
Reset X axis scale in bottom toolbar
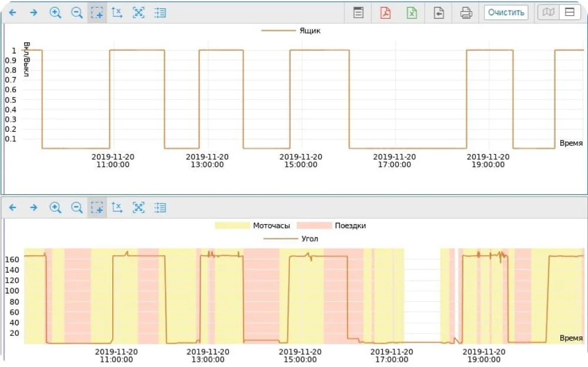click(x=117, y=207)
